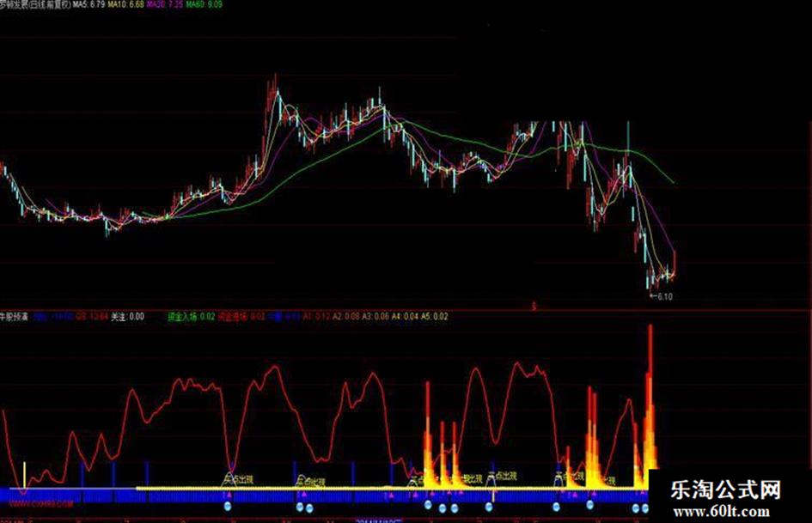Click the A5 0.02 parameter value
The image size is (812, 523).
(x=435, y=316)
